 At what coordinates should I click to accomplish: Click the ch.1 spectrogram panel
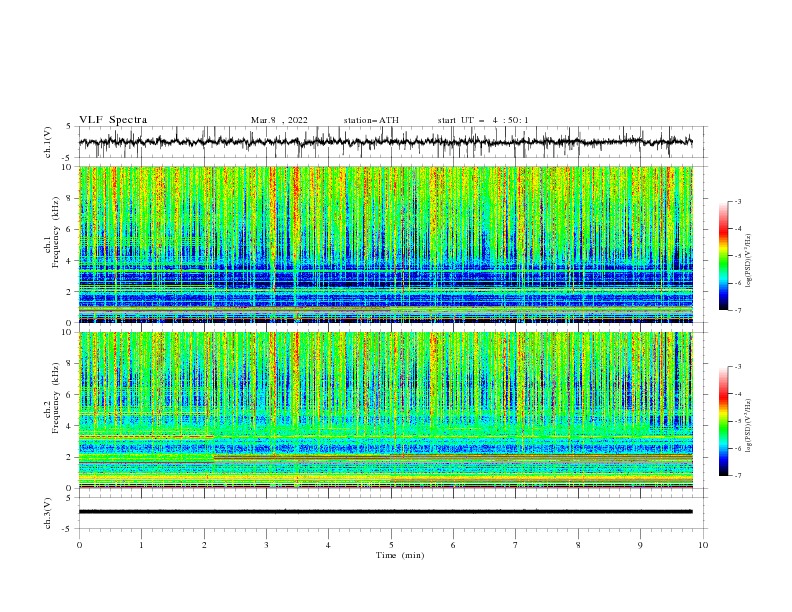tap(386, 244)
